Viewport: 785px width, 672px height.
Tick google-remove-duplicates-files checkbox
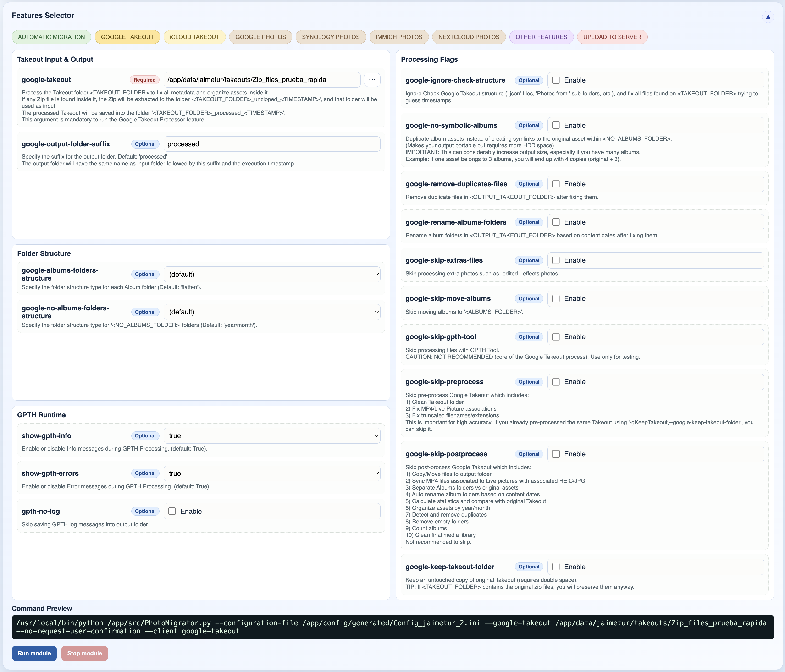[x=556, y=184]
